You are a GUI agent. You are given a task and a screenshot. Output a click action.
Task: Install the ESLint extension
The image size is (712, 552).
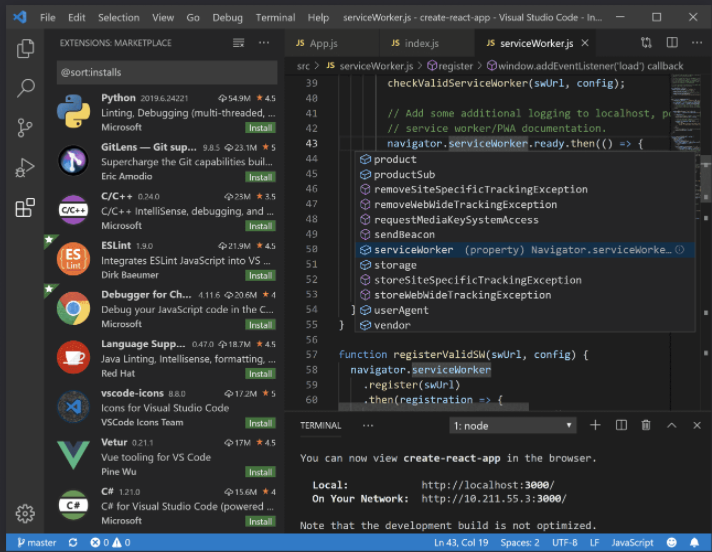pos(260,276)
